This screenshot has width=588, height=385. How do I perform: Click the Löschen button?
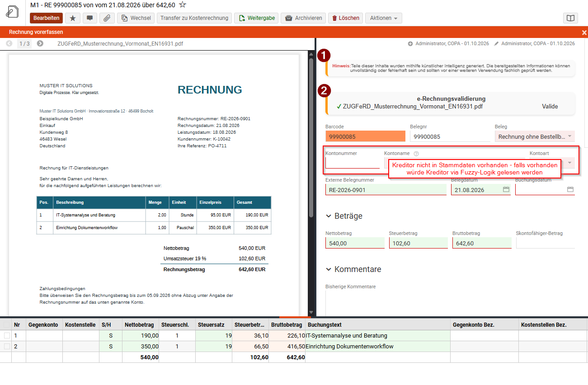tap(346, 18)
